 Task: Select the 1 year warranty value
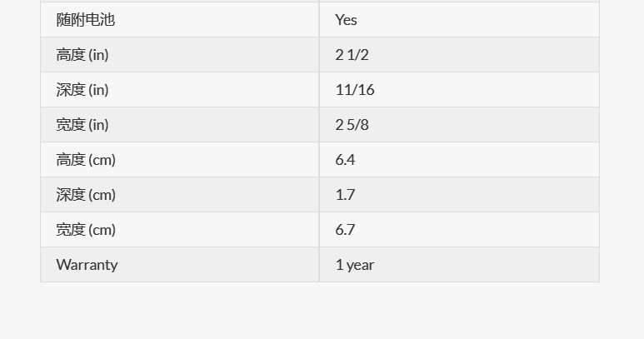(x=355, y=265)
